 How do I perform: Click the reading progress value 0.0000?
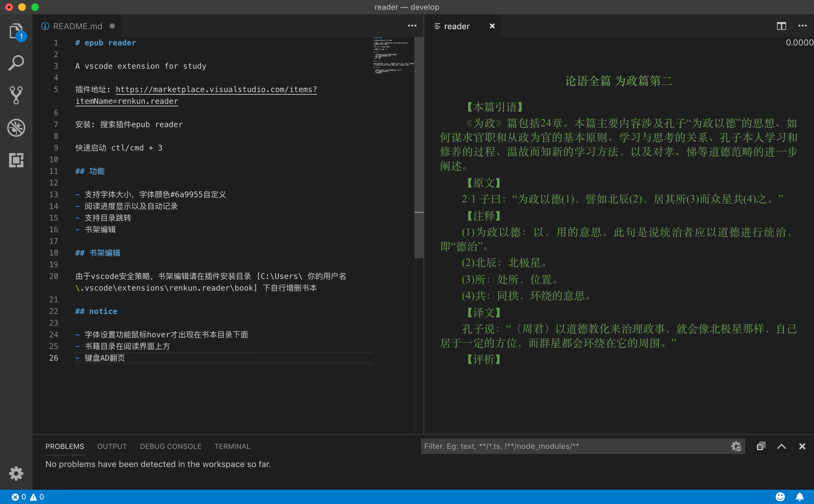tap(799, 42)
